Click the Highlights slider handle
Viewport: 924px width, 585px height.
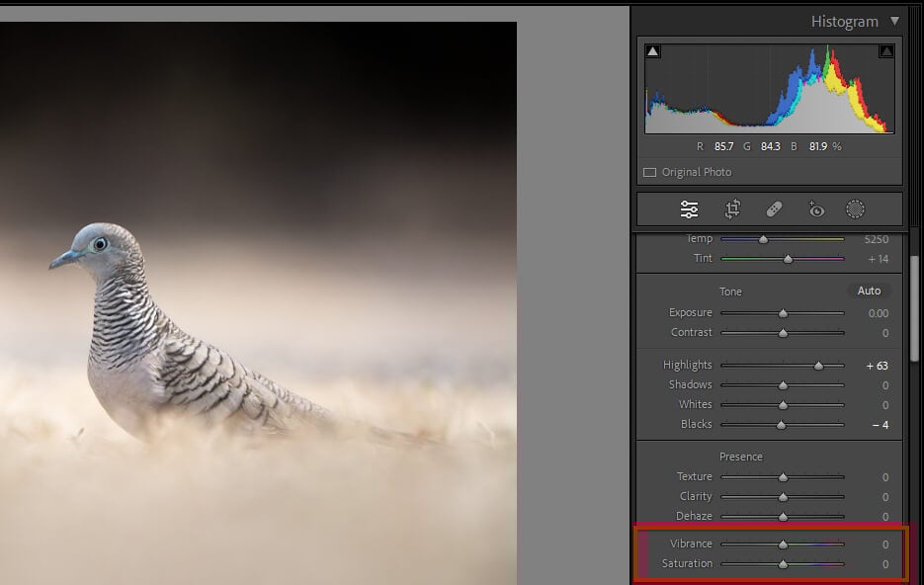coord(818,366)
